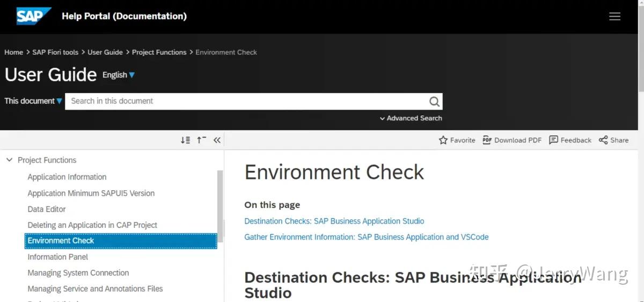644x302 pixels.
Task: Collapse the sidebar with double chevron
Action: click(x=217, y=140)
